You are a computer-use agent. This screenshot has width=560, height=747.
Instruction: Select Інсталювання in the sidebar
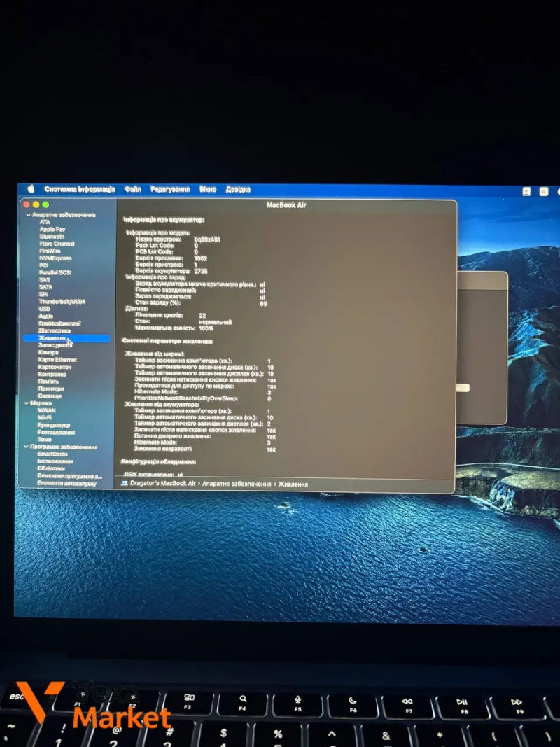coord(55,461)
